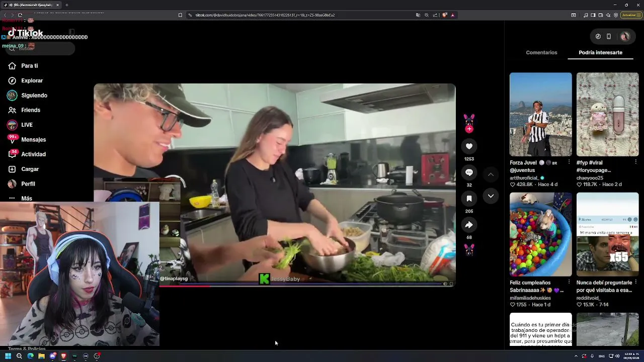
Task: Switch to the Comentarios tab
Action: (x=541, y=52)
